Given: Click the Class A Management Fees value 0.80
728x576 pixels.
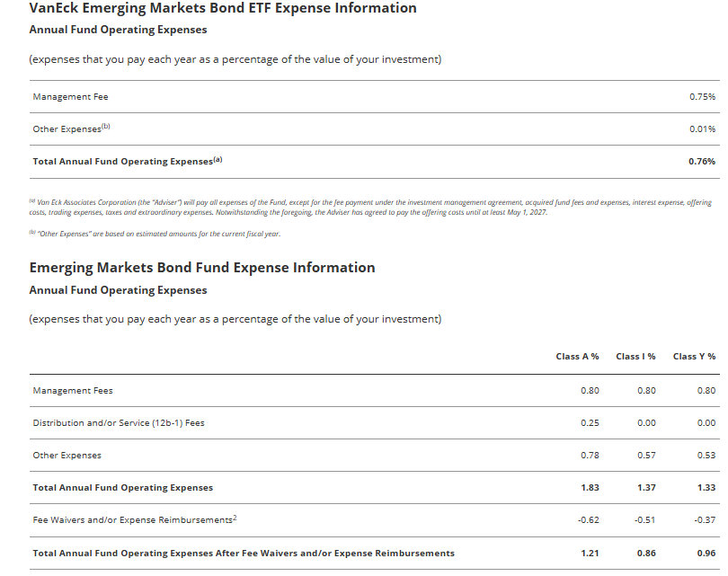Looking at the screenshot, I should pos(590,391).
